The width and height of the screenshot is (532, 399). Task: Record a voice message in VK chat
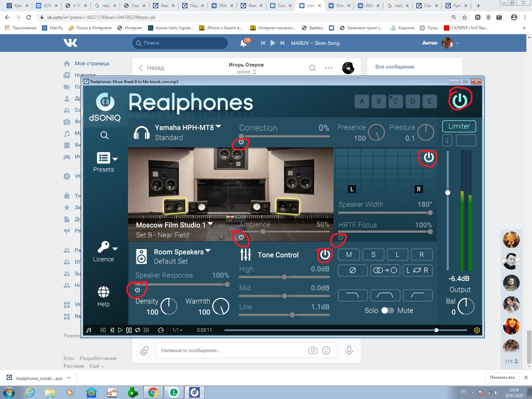point(349,350)
